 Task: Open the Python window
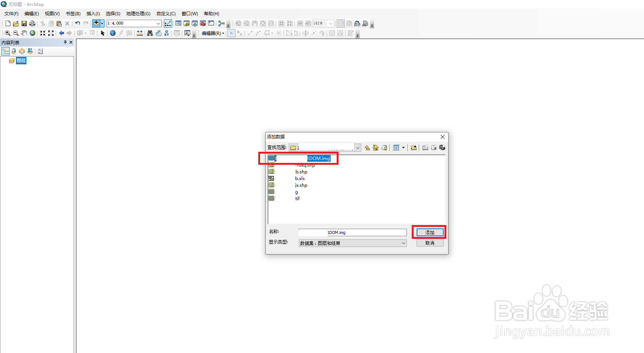[211, 23]
